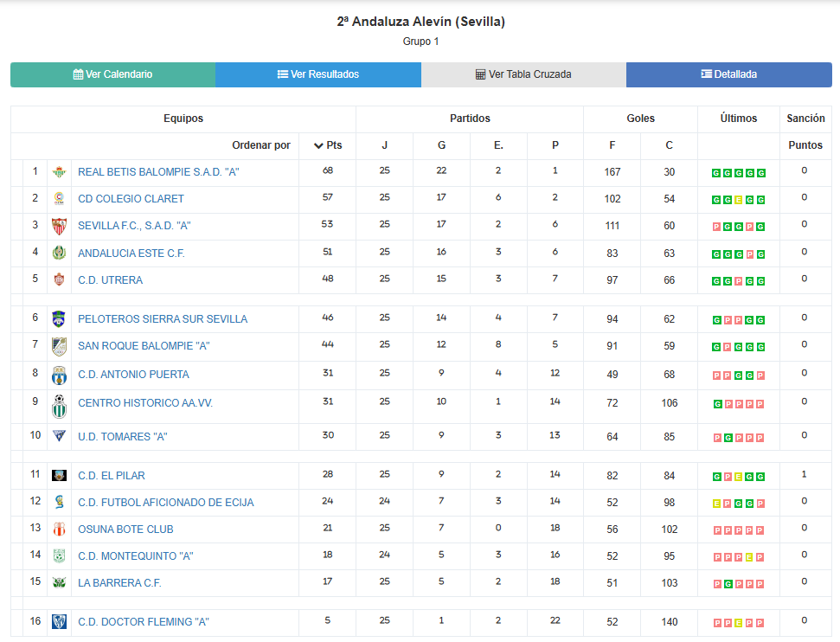Image resolution: width=840 pixels, height=642 pixels.
Task: Click the Últimos column header
Action: 738,119
